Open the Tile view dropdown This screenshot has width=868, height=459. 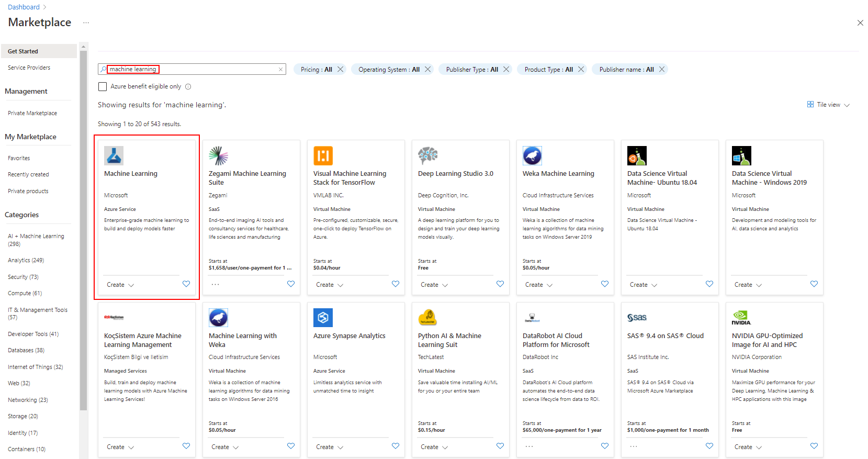pyautogui.click(x=829, y=105)
